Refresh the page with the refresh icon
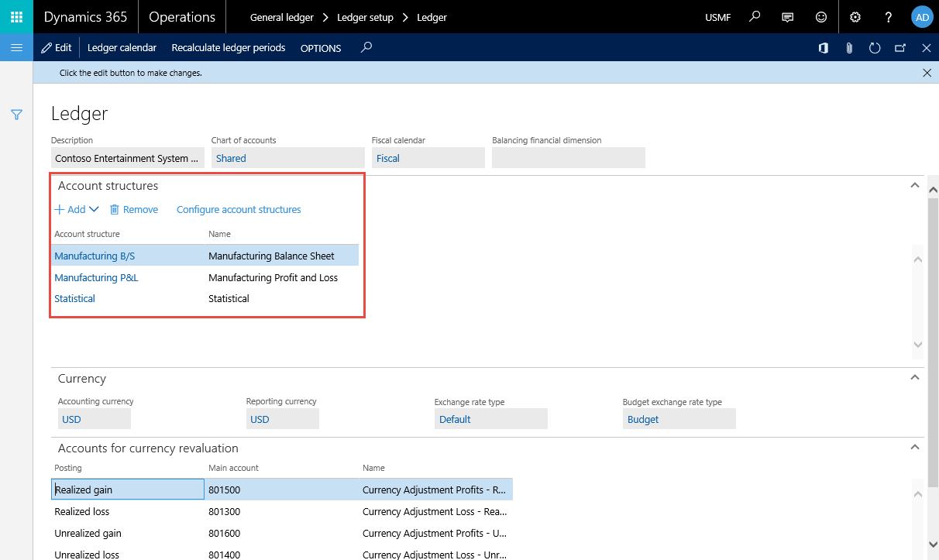Viewport: 939px width, 560px height. (875, 48)
